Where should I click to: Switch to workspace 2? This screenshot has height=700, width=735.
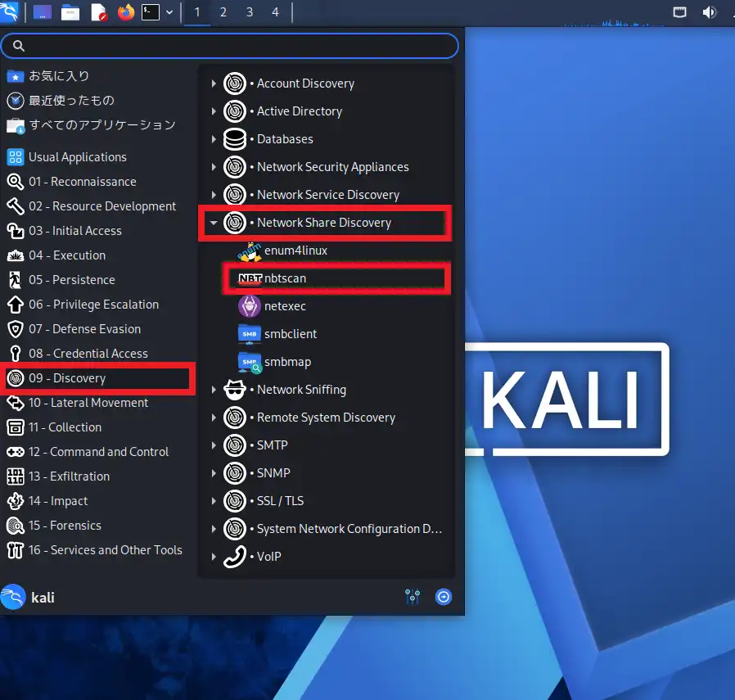coord(223,12)
